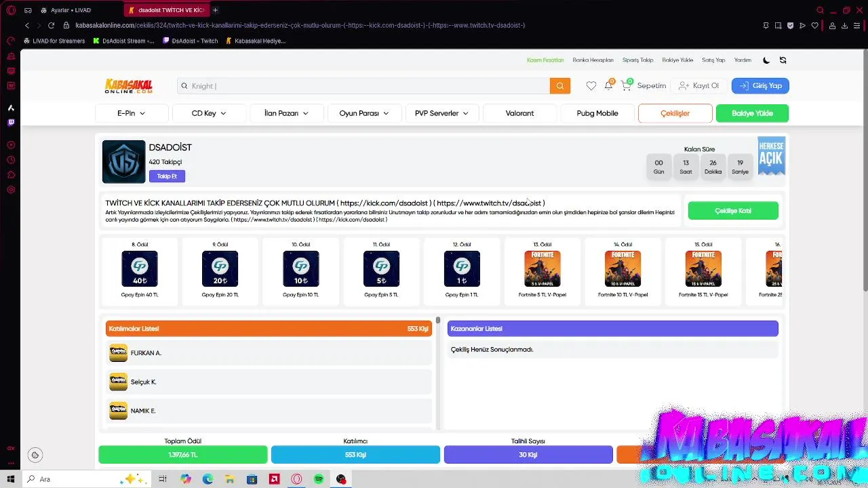
Task: Select the Fortnite 10 TL V-Papel prize thumbnail
Action: (623, 269)
